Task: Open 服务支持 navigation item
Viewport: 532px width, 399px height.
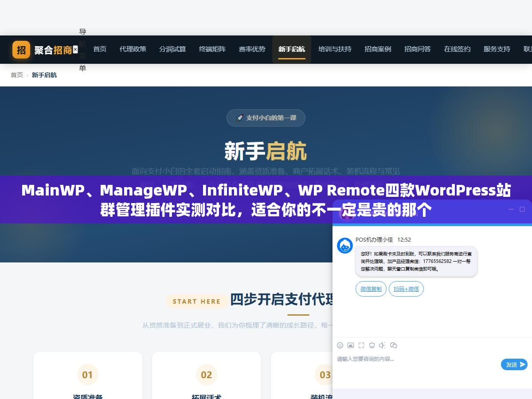Action: pos(497,49)
